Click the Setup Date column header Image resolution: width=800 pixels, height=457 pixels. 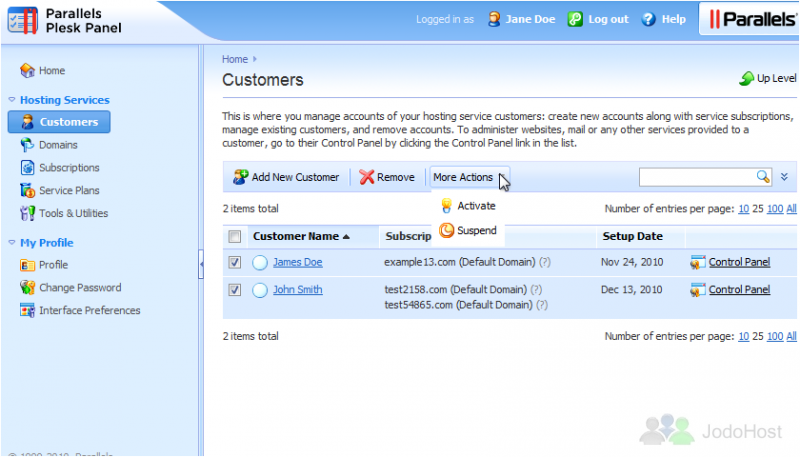pyautogui.click(x=632, y=236)
